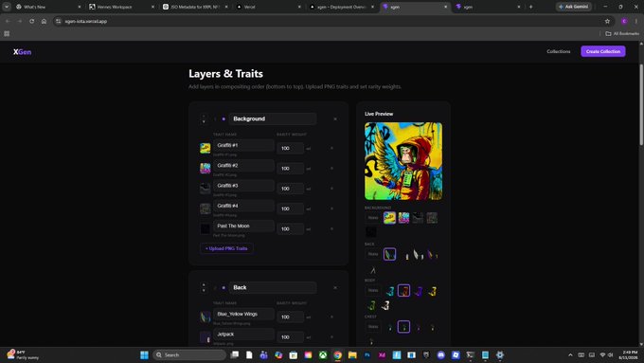
Task: Select None under preview Chest options
Action: pyautogui.click(x=373, y=326)
